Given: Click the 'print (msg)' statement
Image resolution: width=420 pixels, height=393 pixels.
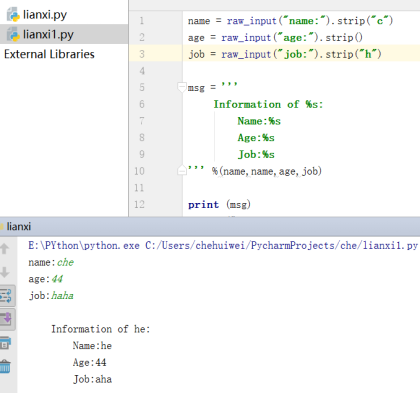Looking at the screenshot, I should point(219,204).
